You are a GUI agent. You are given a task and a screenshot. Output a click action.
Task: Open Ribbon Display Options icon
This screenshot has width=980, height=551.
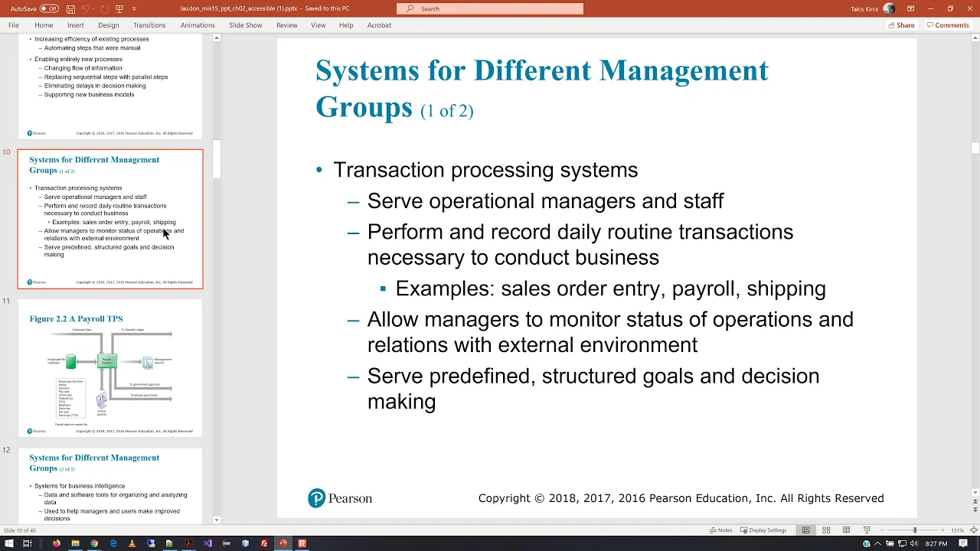pos(911,8)
